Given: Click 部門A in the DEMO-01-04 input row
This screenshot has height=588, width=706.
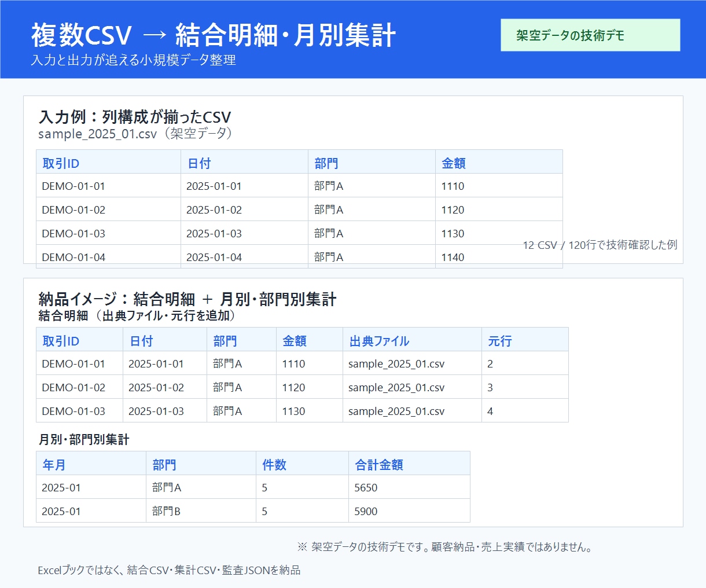Looking at the screenshot, I should coord(329,258).
